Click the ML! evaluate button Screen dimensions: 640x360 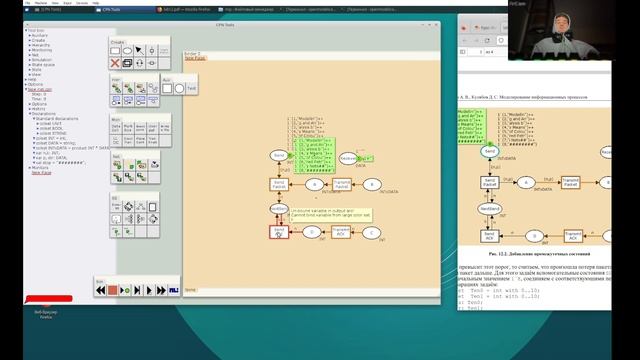[x=174, y=290]
